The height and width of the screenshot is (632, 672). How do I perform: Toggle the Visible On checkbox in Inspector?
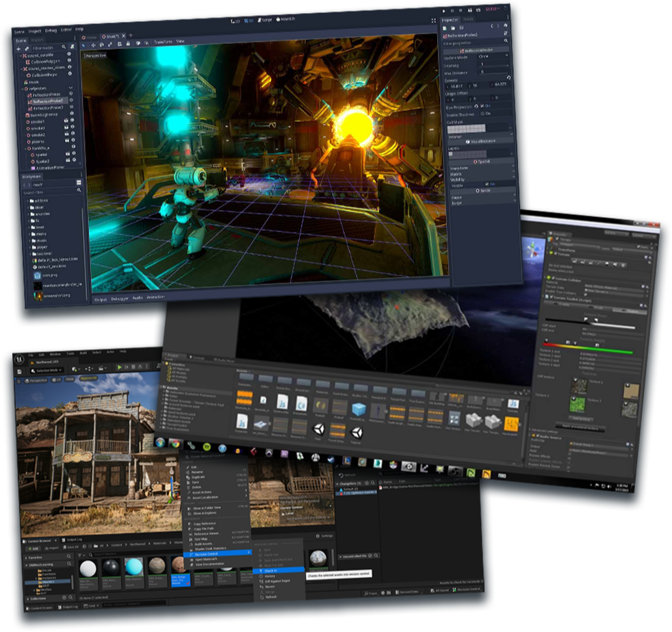click(487, 184)
